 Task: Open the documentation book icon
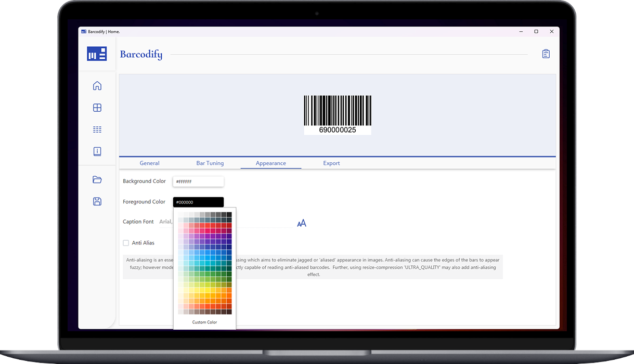tap(97, 151)
